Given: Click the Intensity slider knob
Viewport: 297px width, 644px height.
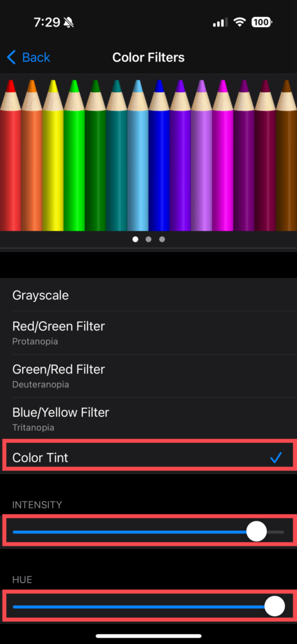Looking at the screenshot, I should pos(256,532).
